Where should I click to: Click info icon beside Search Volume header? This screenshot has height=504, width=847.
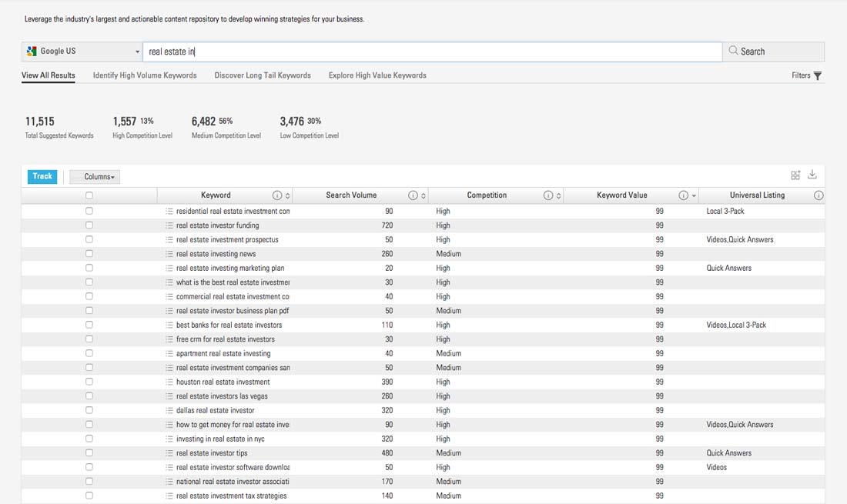tap(413, 195)
